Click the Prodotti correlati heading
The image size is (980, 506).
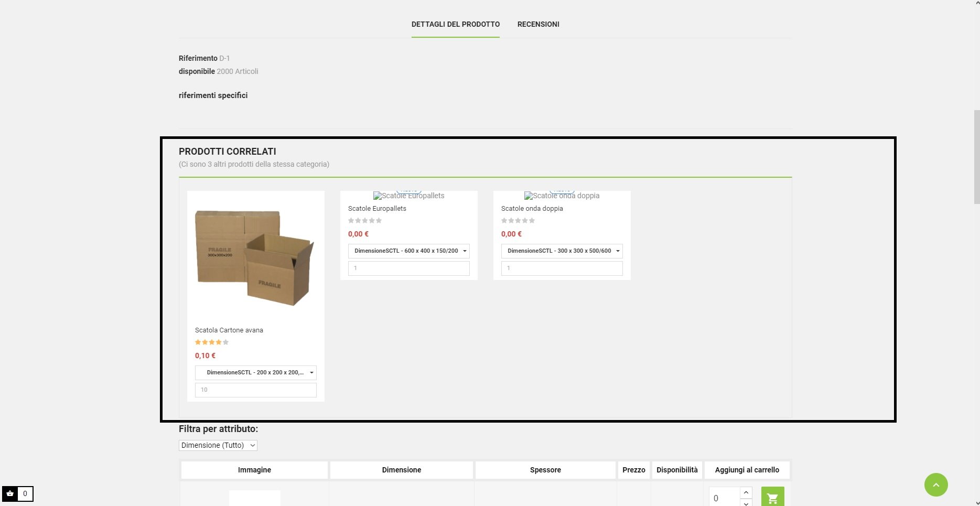[228, 152]
